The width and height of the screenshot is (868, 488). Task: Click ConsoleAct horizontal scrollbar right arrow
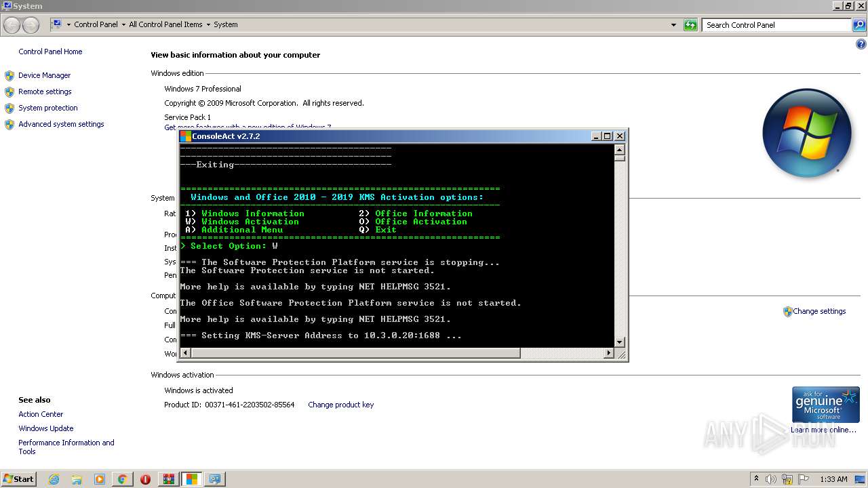coord(608,353)
